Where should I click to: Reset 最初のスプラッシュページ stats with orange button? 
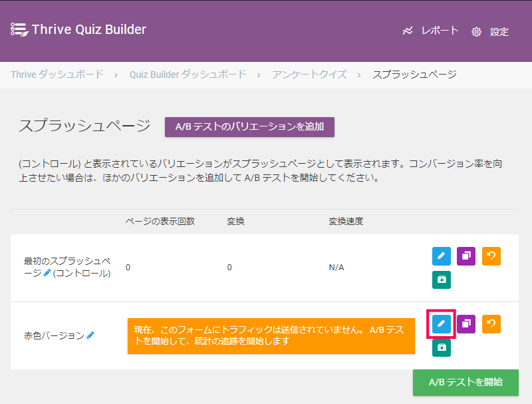pyautogui.click(x=491, y=256)
